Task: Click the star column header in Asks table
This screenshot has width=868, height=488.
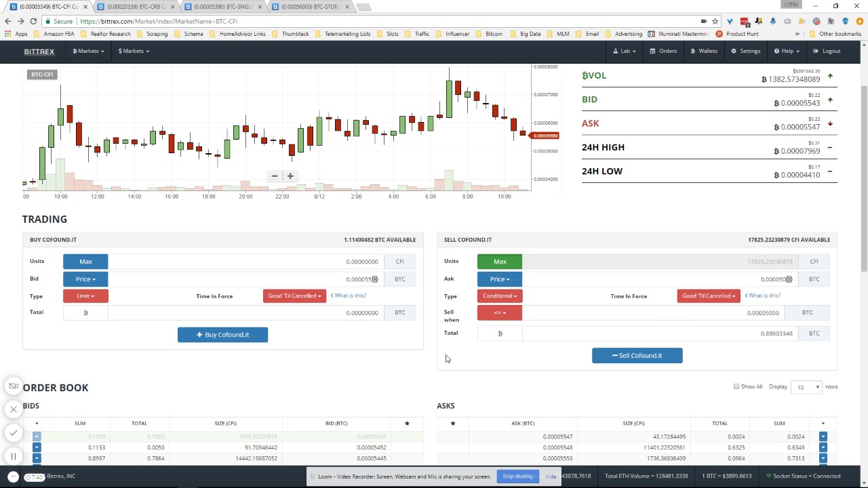Action: (x=453, y=424)
